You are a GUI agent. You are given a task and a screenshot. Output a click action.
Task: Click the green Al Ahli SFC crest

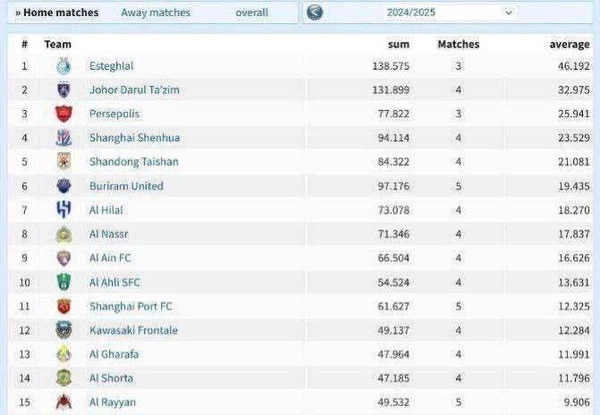point(64,282)
